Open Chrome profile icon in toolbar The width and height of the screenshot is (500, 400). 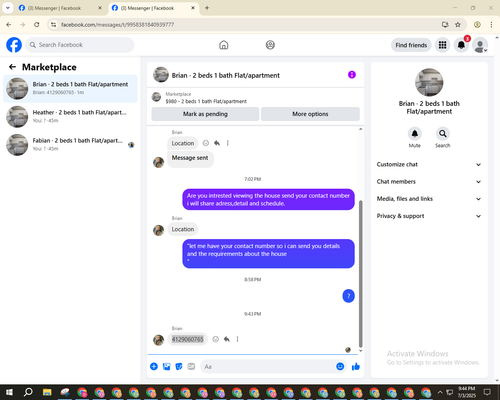coord(477,25)
